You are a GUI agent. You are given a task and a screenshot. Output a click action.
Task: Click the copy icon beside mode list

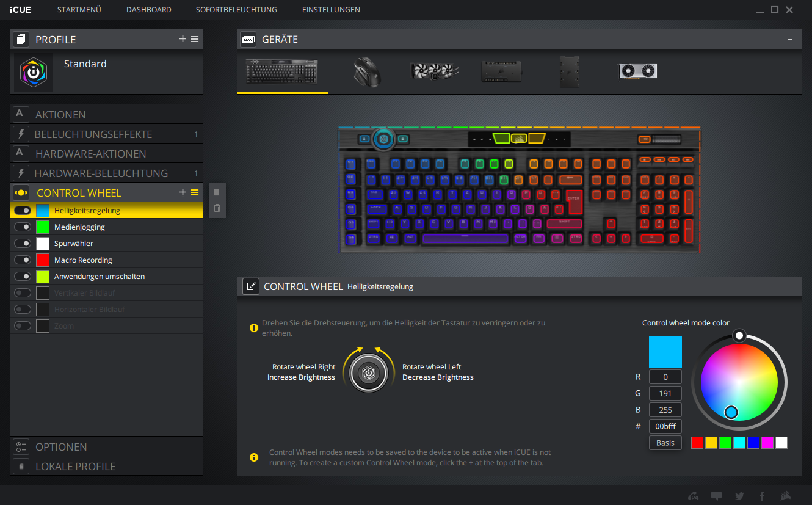217,191
